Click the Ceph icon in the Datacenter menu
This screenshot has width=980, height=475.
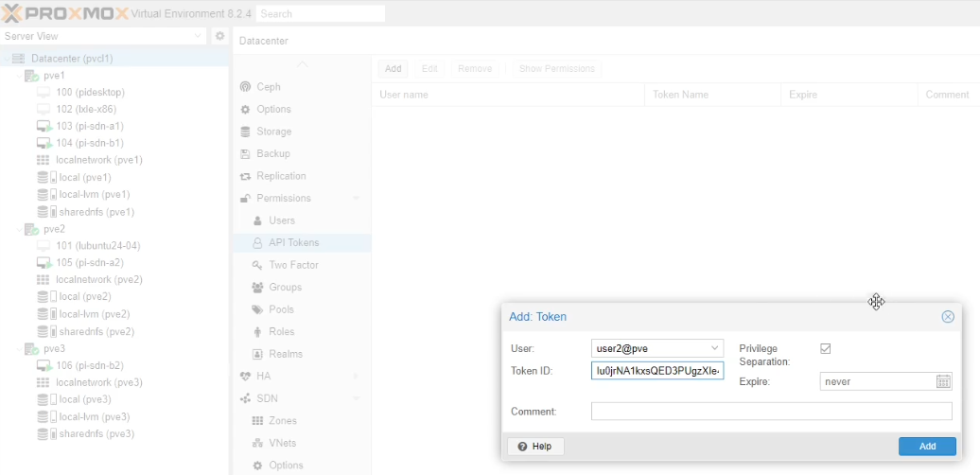click(246, 87)
